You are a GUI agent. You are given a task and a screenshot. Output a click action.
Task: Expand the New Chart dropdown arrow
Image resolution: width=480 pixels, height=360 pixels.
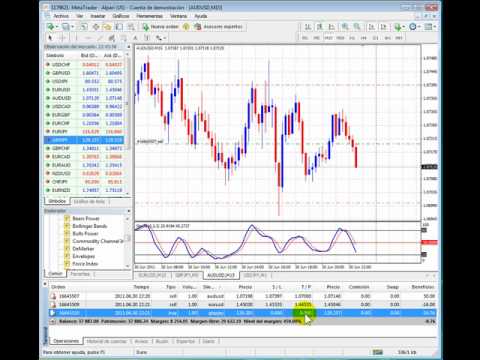coord(57,27)
